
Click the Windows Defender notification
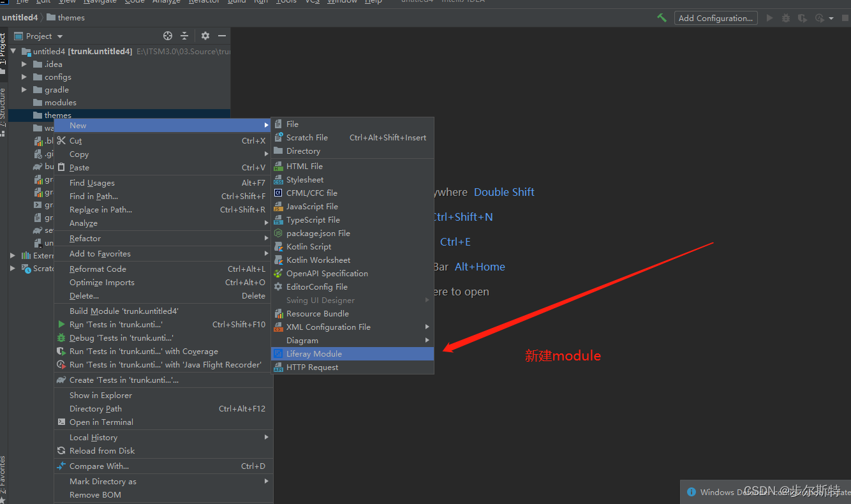[766, 492]
